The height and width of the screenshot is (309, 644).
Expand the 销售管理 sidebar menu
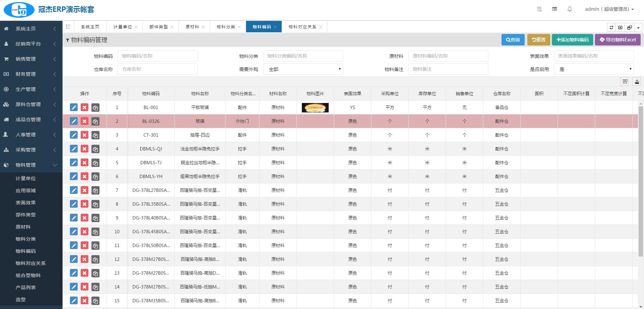31,59
